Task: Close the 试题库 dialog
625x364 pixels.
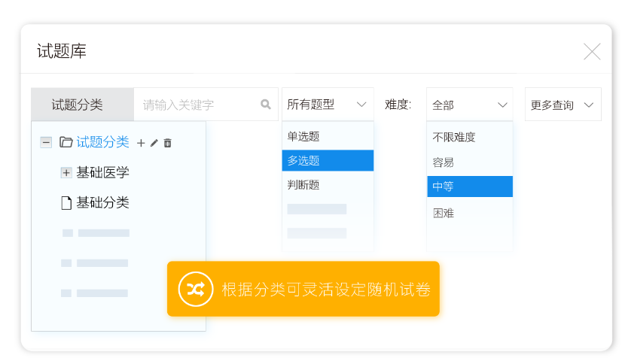Action: (592, 51)
